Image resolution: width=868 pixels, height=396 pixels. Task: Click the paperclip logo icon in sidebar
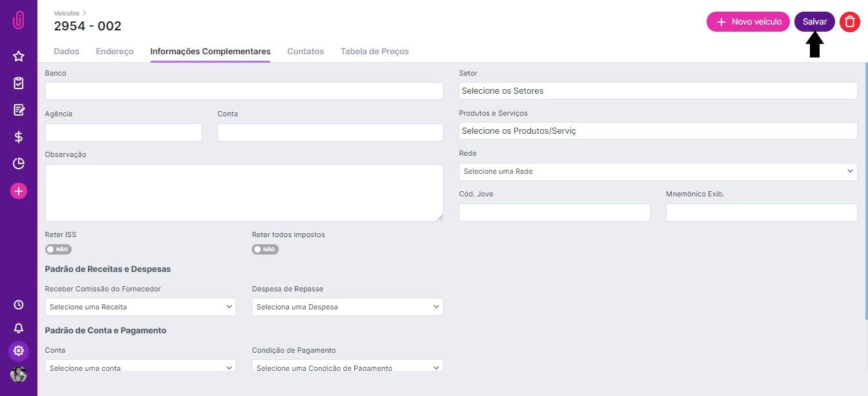(x=19, y=20)
